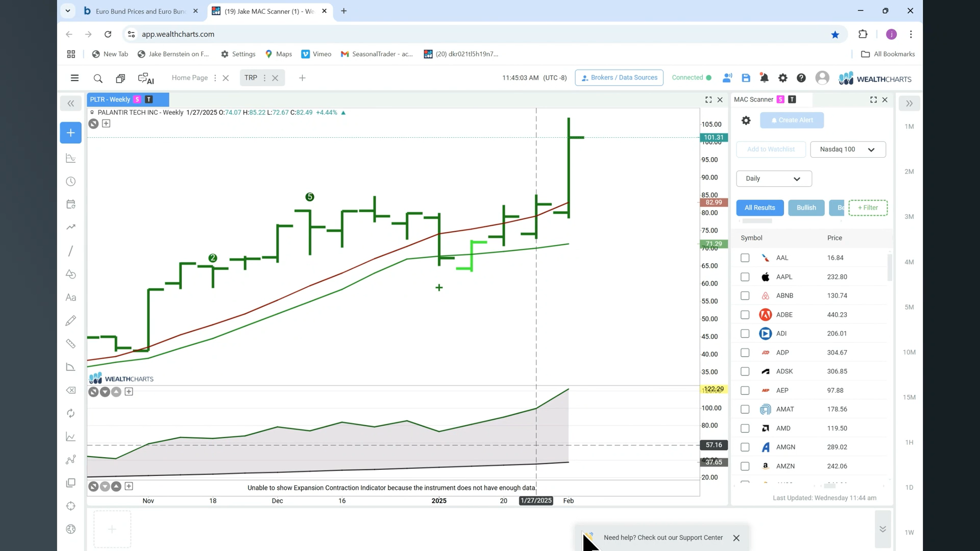
Task: Open the top toolbar settings gear
Action: [782, 78]
